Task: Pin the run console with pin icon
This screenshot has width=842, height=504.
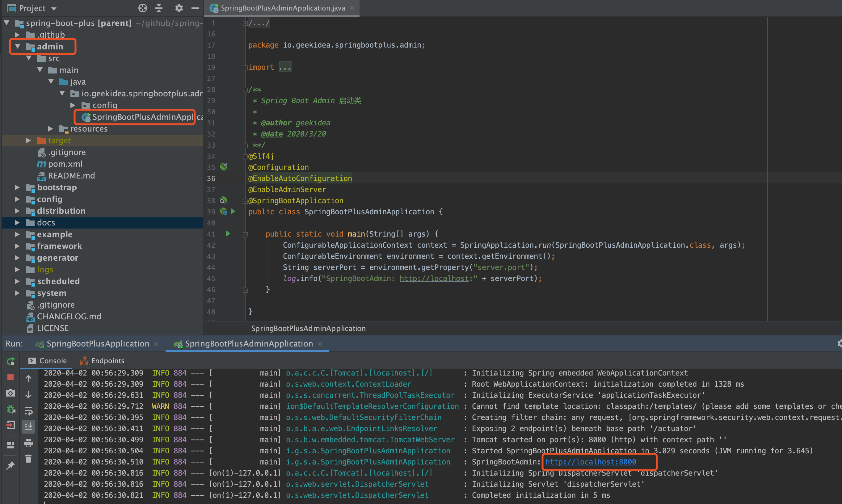Action: click(11, 465)
